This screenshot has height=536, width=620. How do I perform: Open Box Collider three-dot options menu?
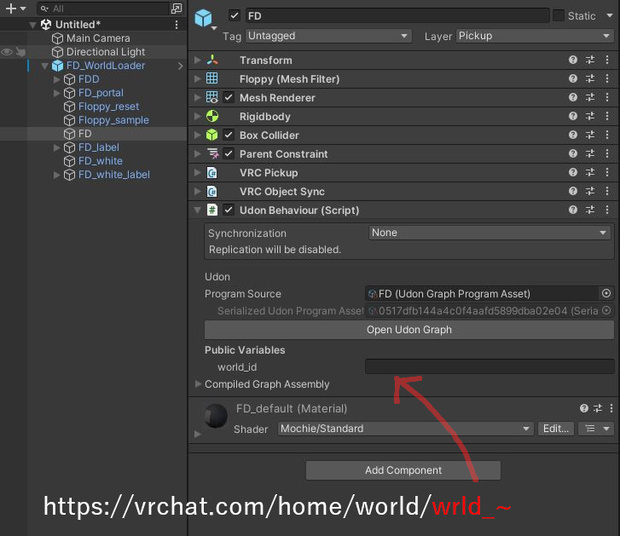pyautogui.click(x=607, y=135)
